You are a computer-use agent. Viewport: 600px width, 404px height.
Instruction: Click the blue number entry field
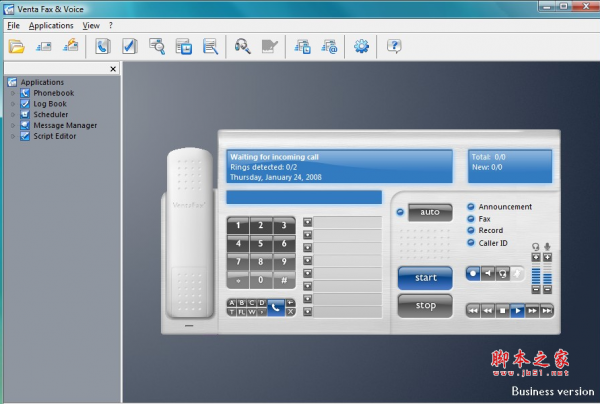pyautogui.click(x=304, y=197)
